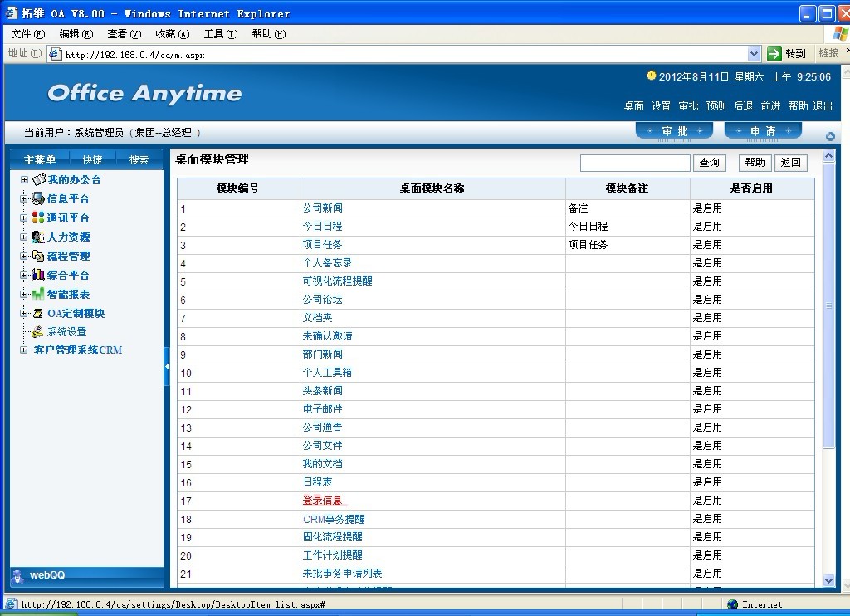Click the 流程管理 icon in tree
The height and width of the screenshot is (616, 850).
(38, 256)
